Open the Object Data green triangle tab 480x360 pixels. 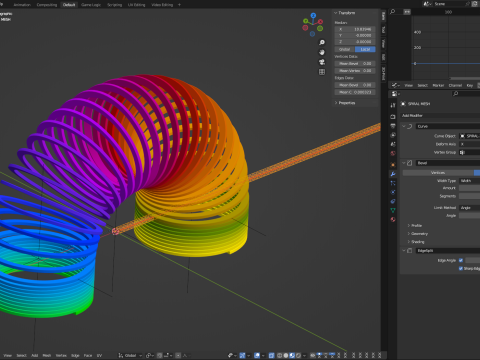(393, 210)
